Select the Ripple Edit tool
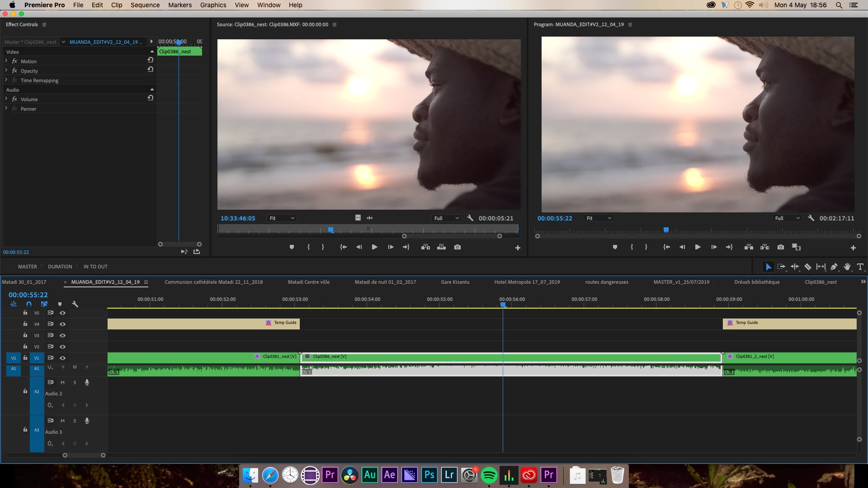The image size is (868, 488). [x=795, y=267]
